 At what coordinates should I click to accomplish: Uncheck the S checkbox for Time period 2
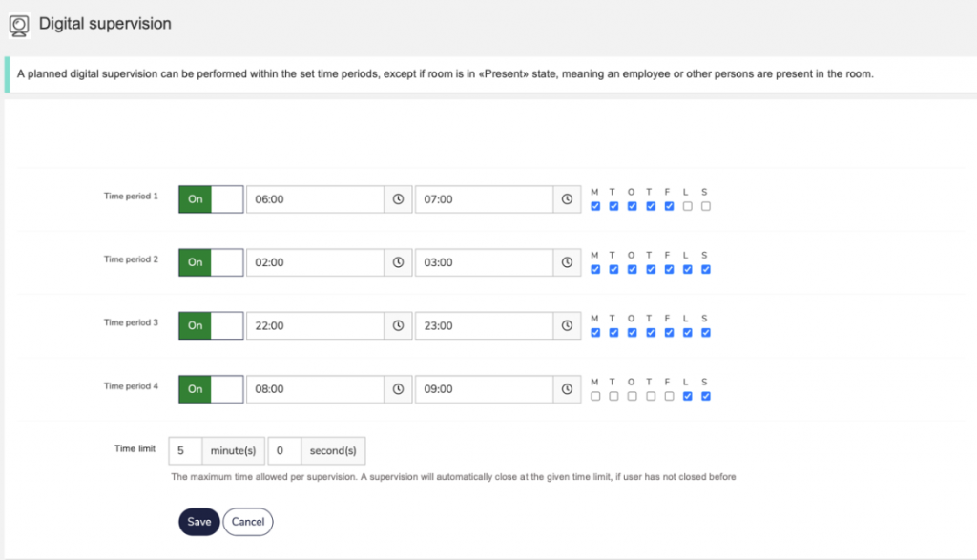pyautogui.click(x=706, y=270)
